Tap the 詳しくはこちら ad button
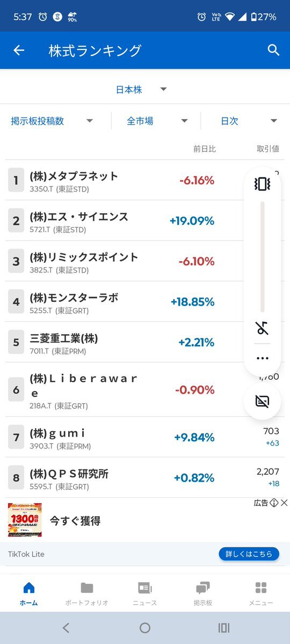The width and height of the screenshot is (290, 644). (249, 554)
